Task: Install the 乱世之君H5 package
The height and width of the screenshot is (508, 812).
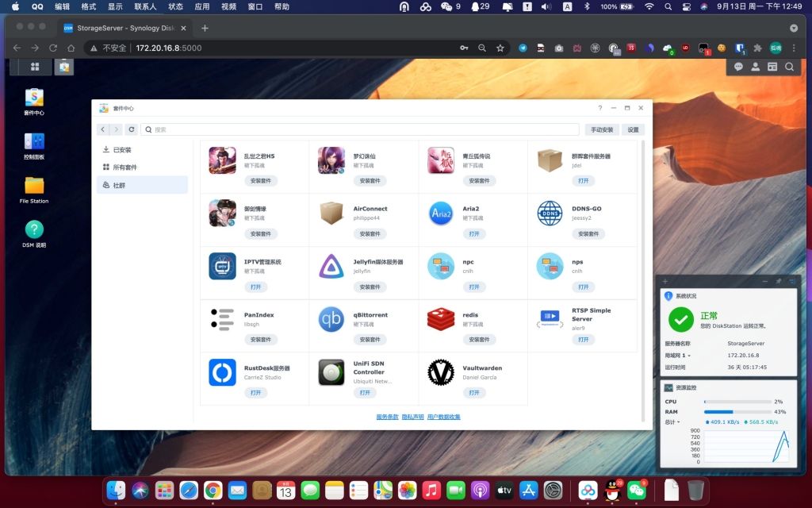Action: click(x=260, y=181)
